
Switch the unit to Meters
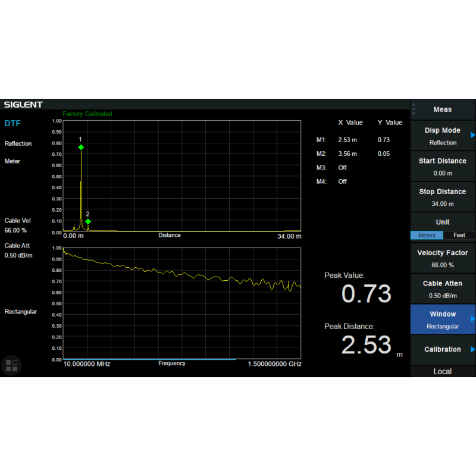click(427, 235)
